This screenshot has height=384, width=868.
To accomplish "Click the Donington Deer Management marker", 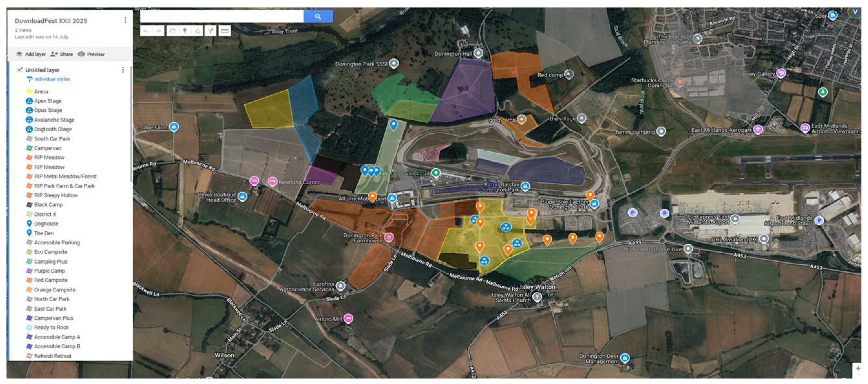I will coord(625,358).
